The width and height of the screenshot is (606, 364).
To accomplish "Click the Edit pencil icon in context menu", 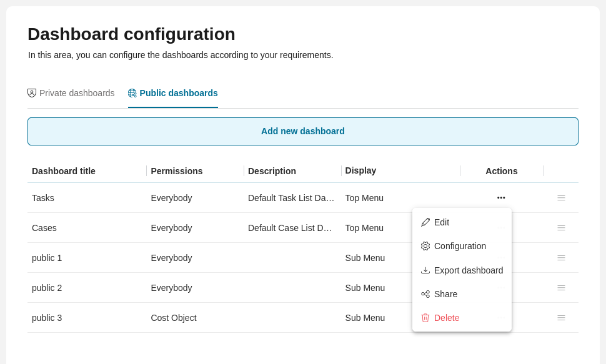I will click(425, 222).
